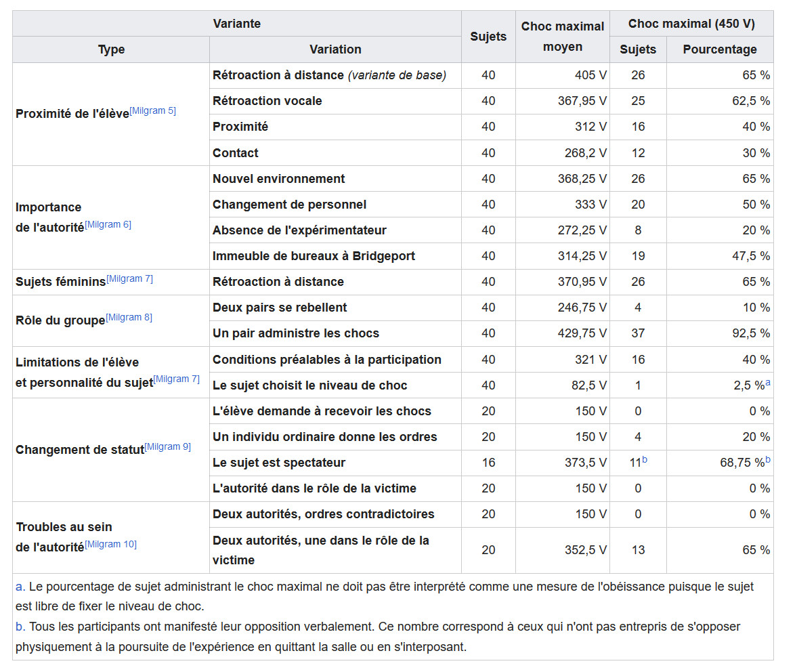Click the '429,75 V' value cell

coord(585,333)
